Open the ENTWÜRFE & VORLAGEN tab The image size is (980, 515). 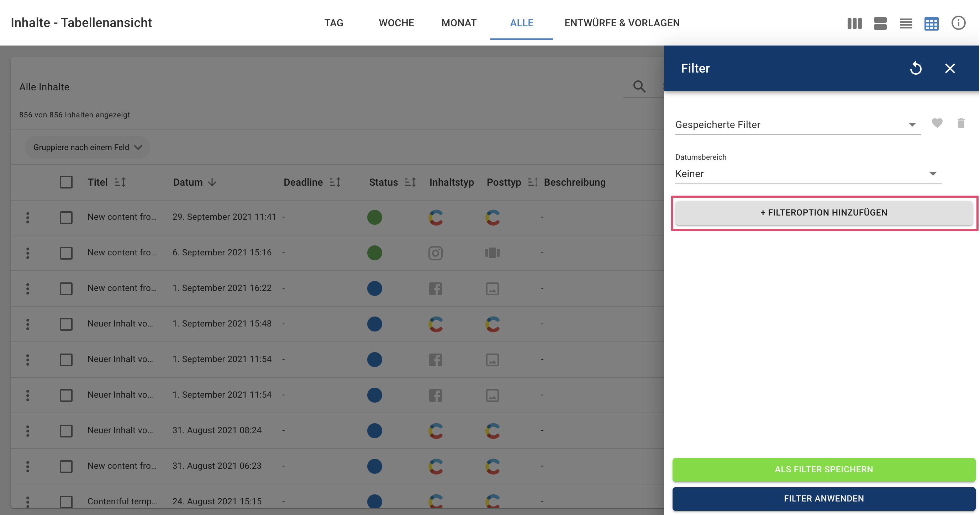[x=622, y=23]
